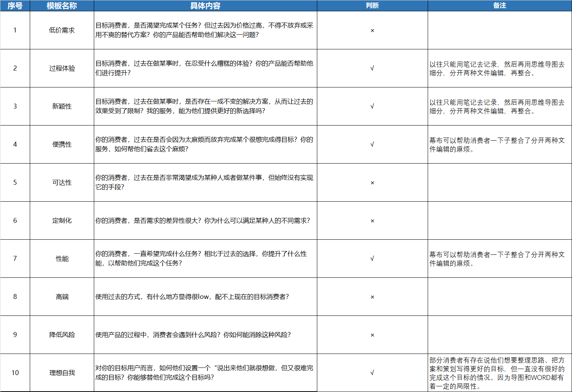Select the √ judgment mark in the 过程体验 row

click(x=372, y=68)
